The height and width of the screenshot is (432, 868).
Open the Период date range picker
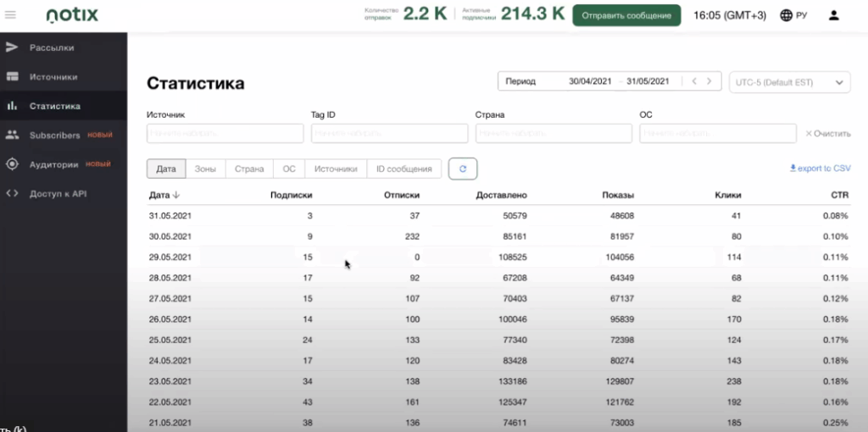click(x=609, y=81)
